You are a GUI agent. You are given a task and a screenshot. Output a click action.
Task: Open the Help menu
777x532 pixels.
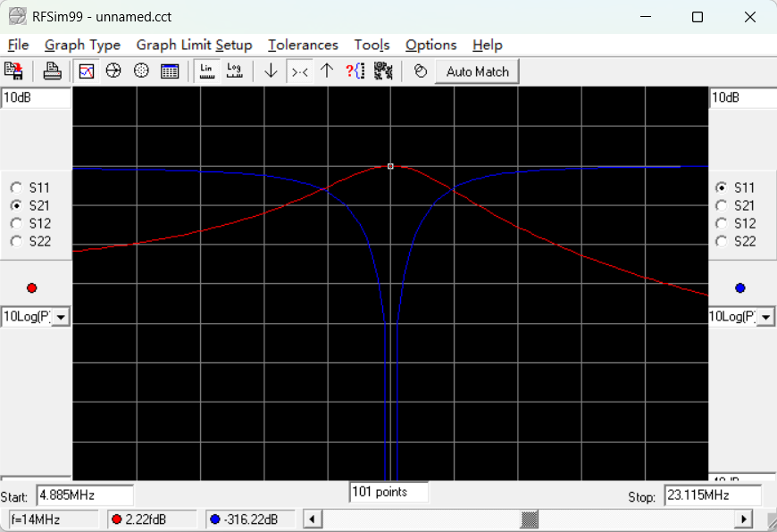coord(487,45)
